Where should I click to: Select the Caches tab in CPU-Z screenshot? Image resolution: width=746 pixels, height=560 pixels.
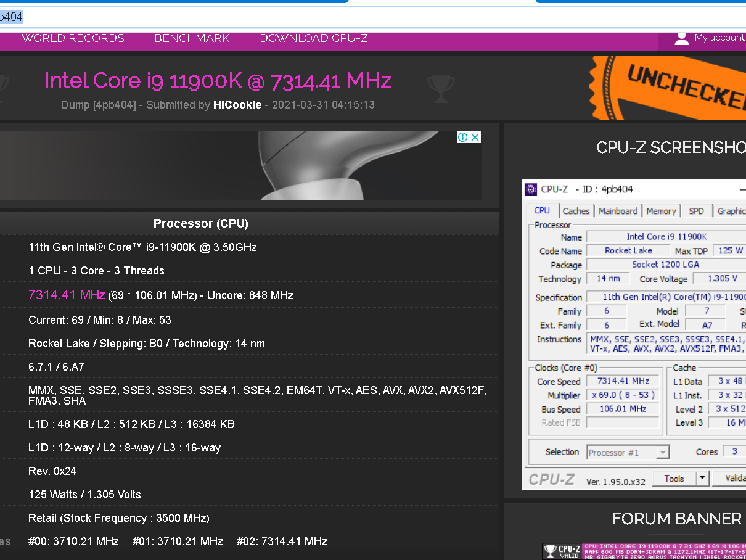(x=576, y=211)
